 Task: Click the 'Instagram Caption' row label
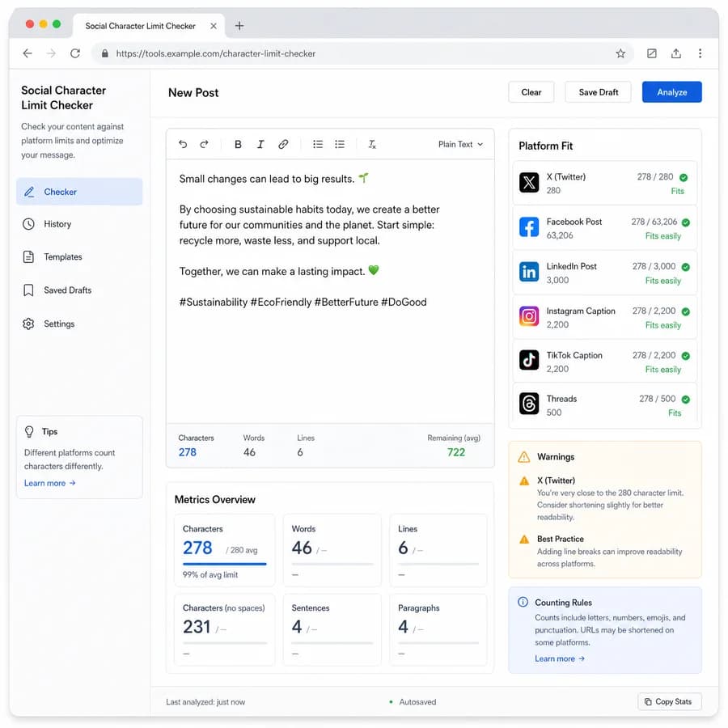[580, 311]
